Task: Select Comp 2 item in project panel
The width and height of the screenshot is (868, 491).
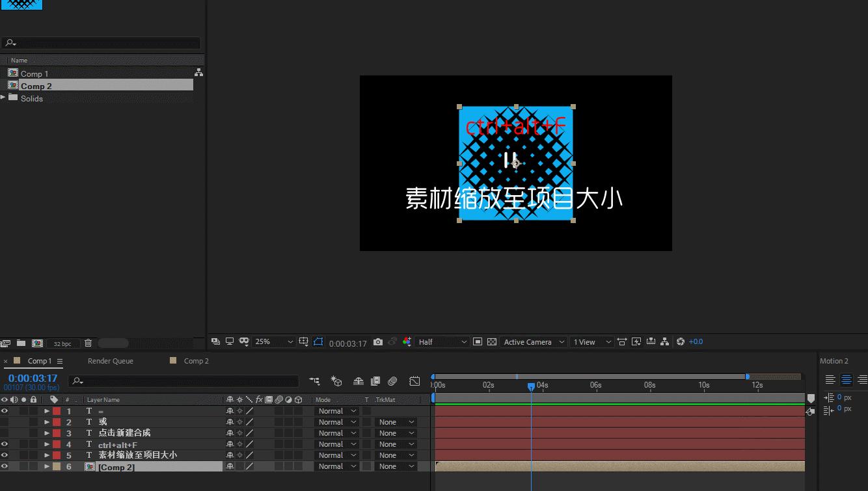Action: (36, 86)
